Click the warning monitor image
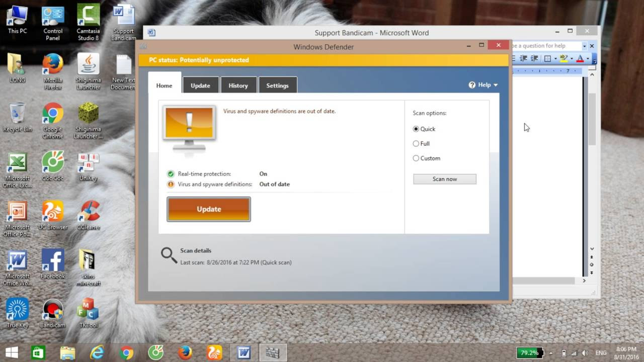 tap(189, 129)
